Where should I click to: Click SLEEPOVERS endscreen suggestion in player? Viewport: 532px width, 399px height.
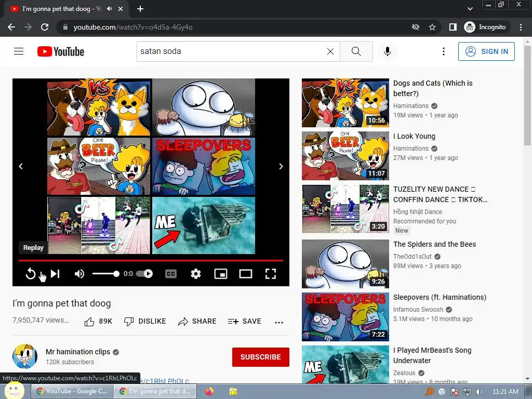pyautogui.click(x=204, y=166)
